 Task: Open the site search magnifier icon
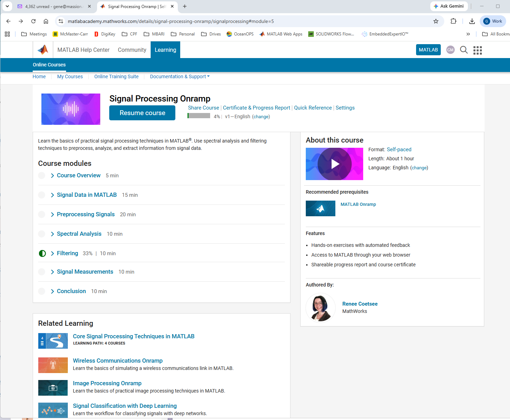coord(464,50)
